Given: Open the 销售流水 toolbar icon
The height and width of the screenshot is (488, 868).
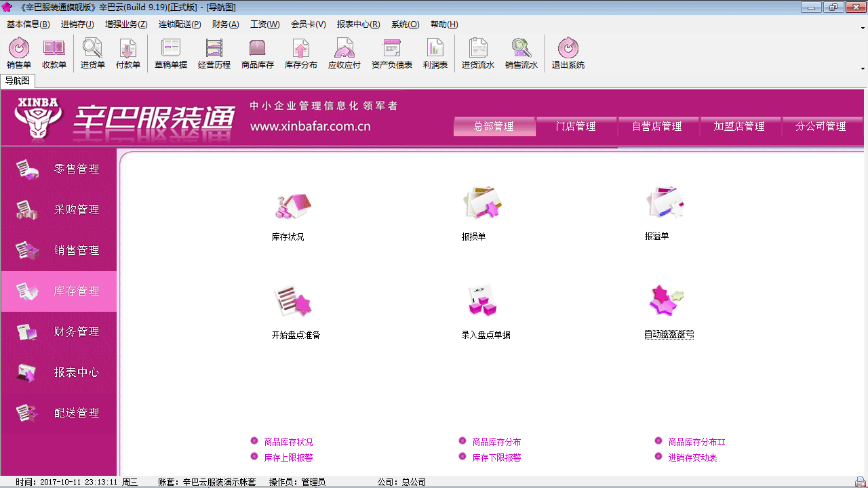Looking at the screenshot, I should (x=521, y=54).
